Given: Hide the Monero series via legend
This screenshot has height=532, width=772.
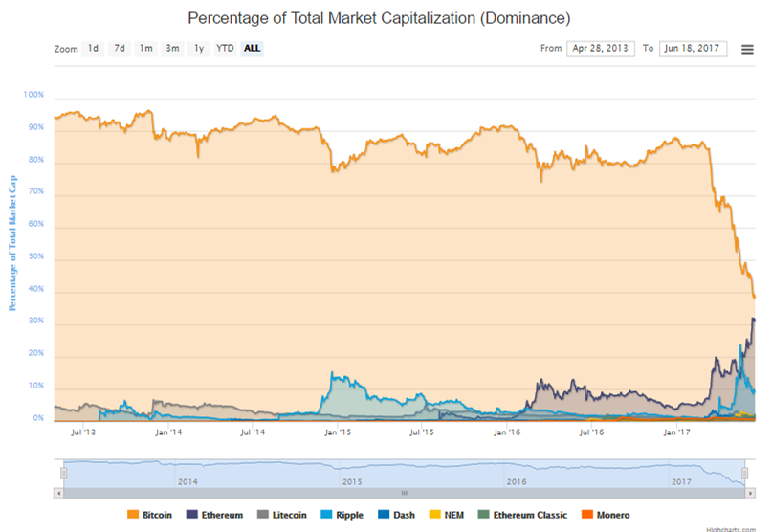Looking at the screenshot, I should click(x=608, y=515).
